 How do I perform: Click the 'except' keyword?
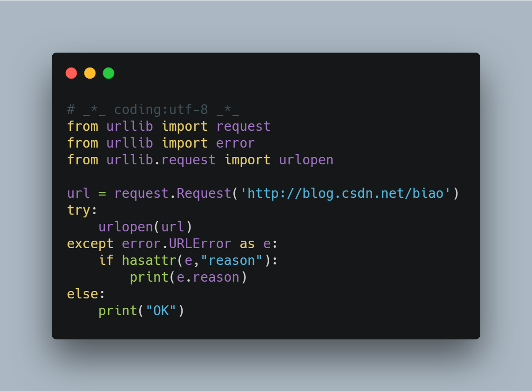point(90,244)
